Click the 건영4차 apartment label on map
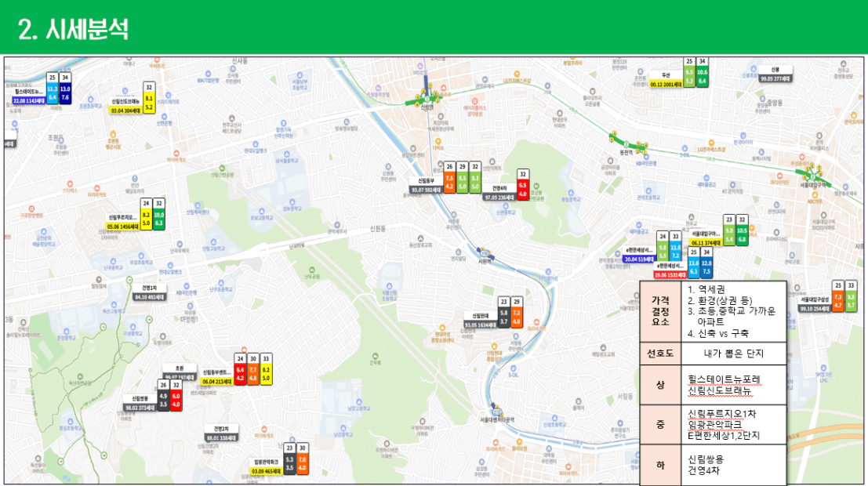868x486 pixels. tap(500, 189)
